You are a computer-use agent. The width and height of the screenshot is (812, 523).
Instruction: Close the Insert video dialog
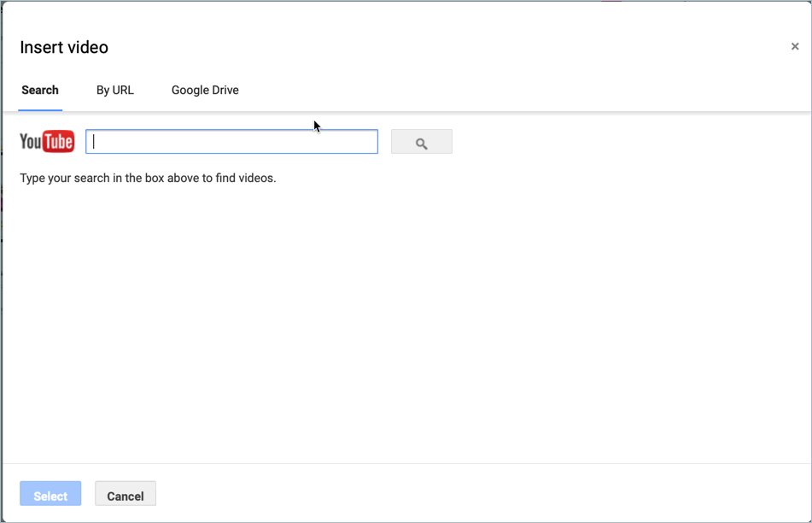[x=795, y=47]
